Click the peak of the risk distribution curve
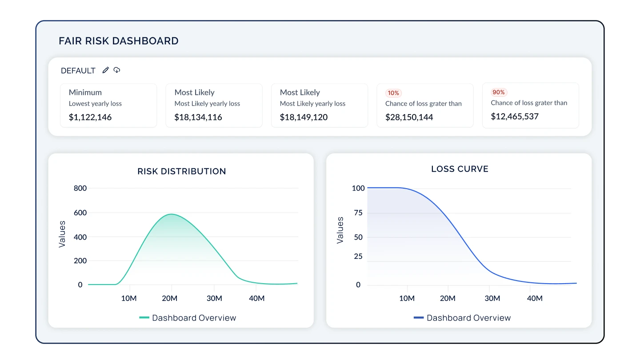 click(x=171, y=214)
